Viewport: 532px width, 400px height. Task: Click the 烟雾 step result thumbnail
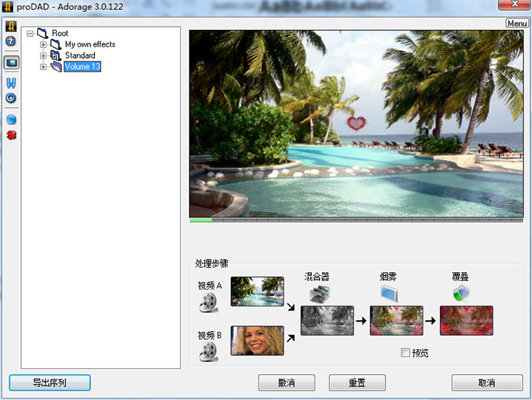coord(396,321)
